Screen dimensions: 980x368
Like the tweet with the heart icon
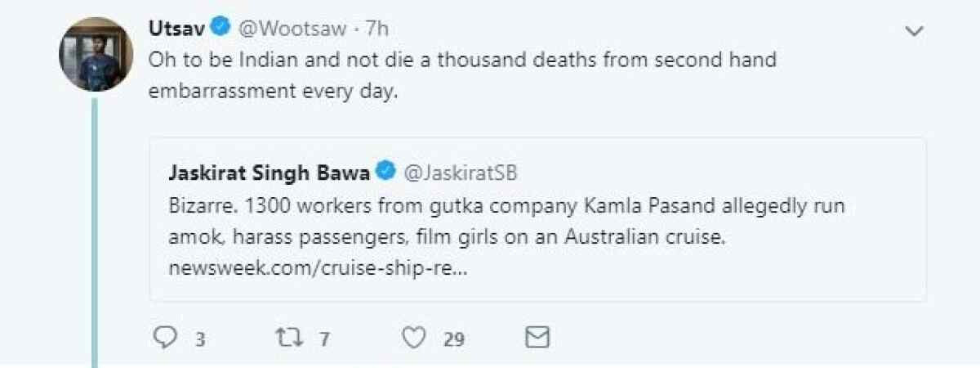click(416, 337)
